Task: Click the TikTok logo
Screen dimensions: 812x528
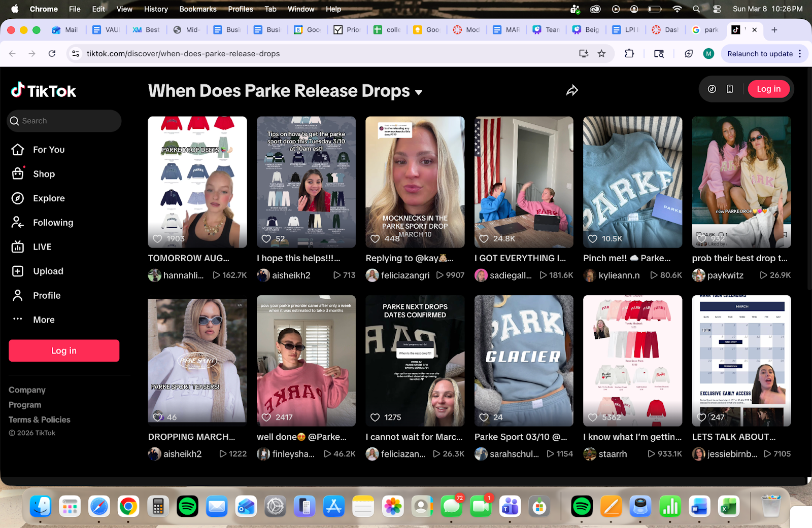Action: [x=44, y=91]
